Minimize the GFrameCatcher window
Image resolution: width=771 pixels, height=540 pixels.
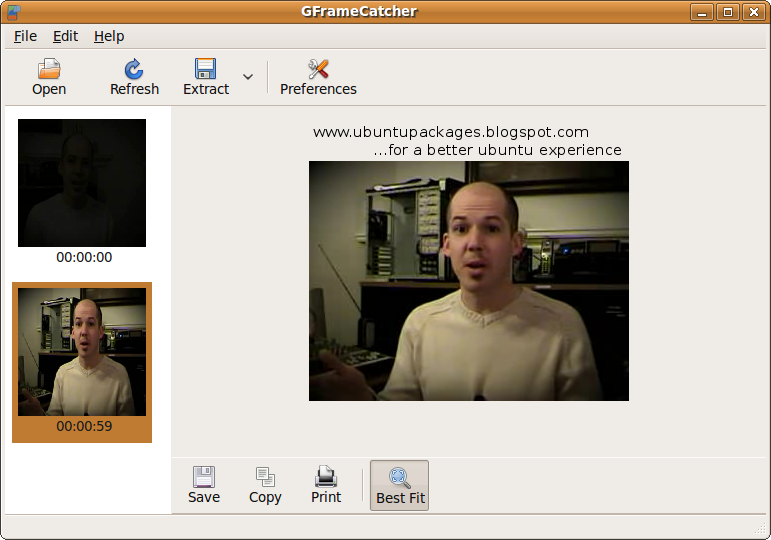coord(702,12)
